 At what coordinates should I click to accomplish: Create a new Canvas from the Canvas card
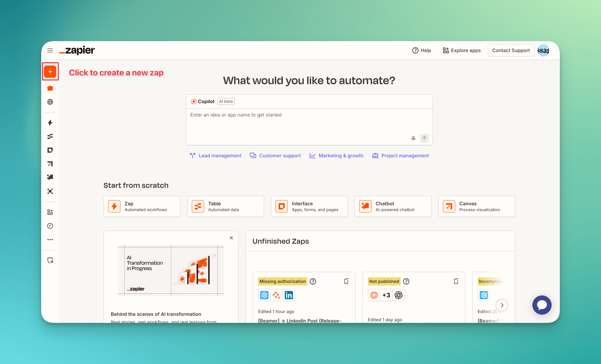[x=477, y=206]
